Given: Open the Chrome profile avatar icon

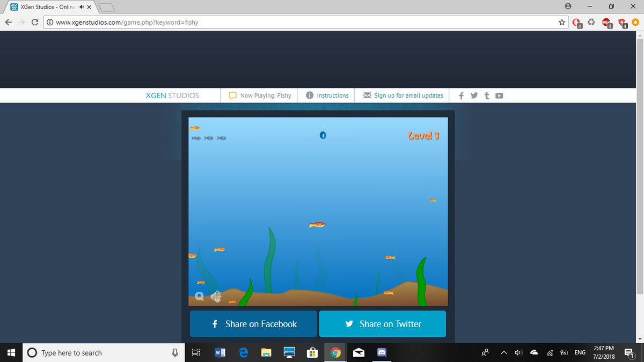Looking at the screenshot, I should [x=568, y=6].
